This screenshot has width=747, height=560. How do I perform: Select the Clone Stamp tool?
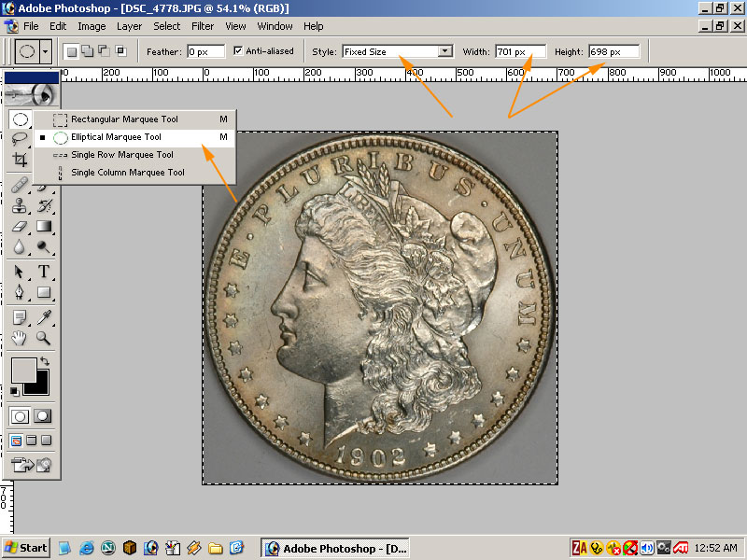pyautogui.click(x=20, y=205)
